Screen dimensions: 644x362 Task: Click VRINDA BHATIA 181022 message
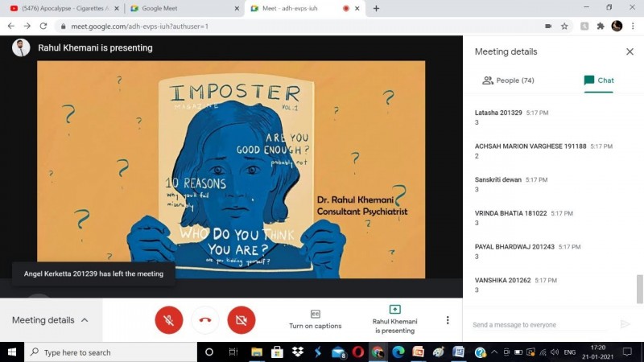[x=524, y=218]
